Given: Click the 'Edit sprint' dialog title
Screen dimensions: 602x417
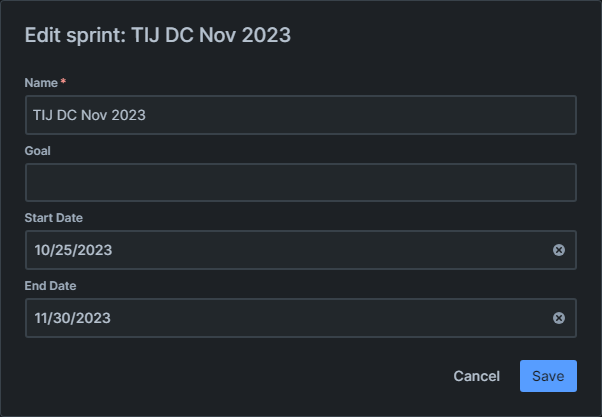Looking at the screenshot, I should tap(158, 35).
